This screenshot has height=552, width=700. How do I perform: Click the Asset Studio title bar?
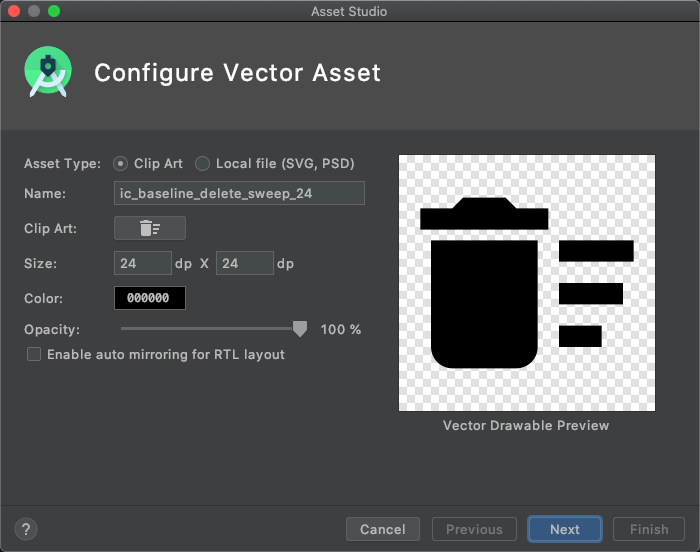(350, 11)
